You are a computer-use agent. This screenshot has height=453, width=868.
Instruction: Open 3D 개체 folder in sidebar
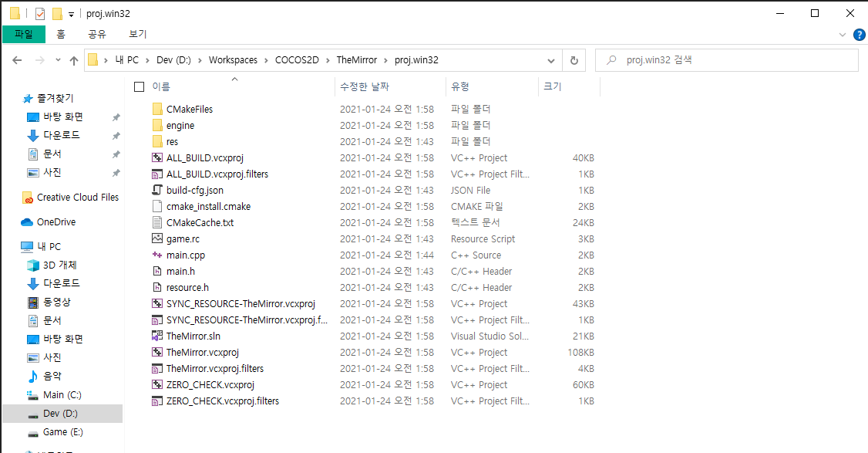click(x=52, y=265)
